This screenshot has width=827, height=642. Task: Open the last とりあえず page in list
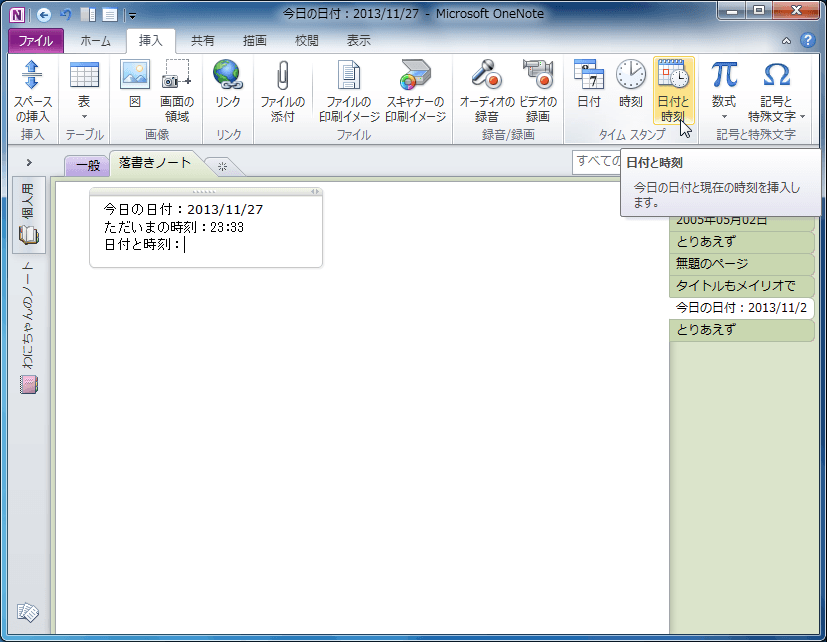point(742,330)
